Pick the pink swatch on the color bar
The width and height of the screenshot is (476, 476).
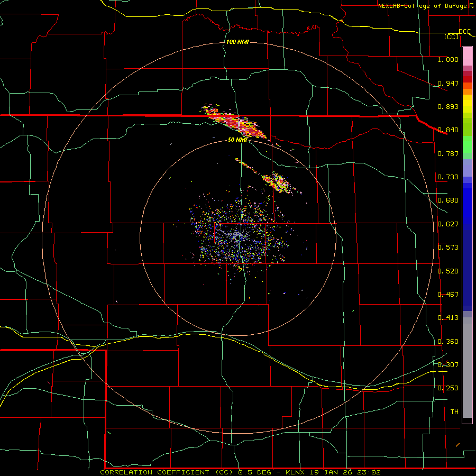[467, 57]
